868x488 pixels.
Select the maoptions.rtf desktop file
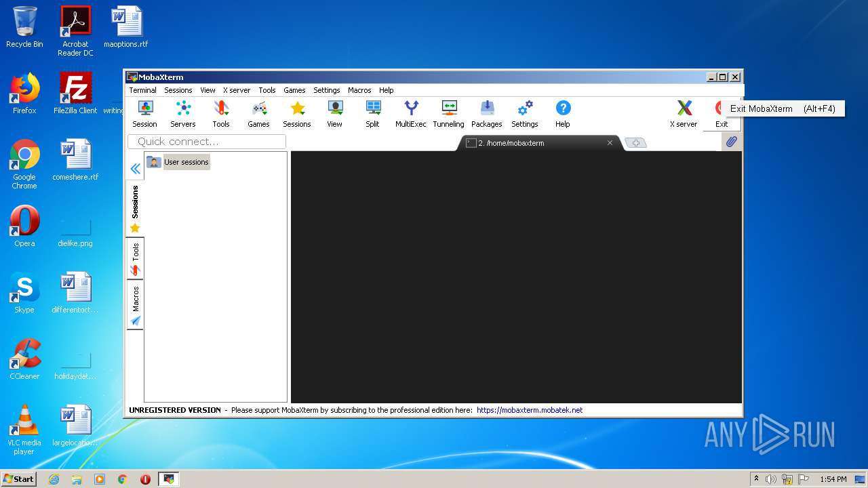click(126, 27)
